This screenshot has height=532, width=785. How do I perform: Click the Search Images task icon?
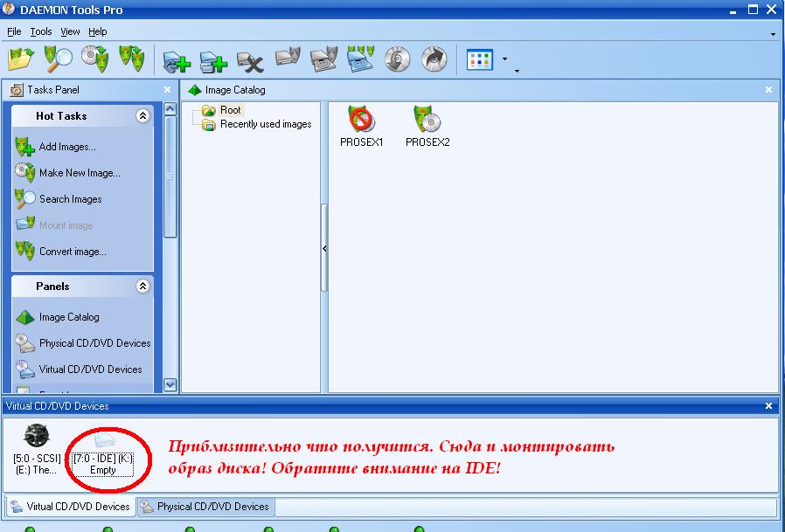pyautogui.click(x=24, y=199)
